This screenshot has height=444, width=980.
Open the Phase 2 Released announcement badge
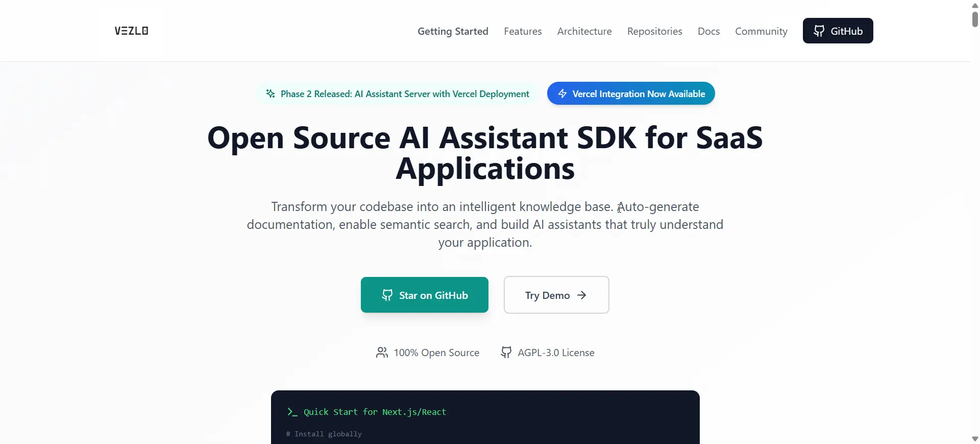pos(397,94)
